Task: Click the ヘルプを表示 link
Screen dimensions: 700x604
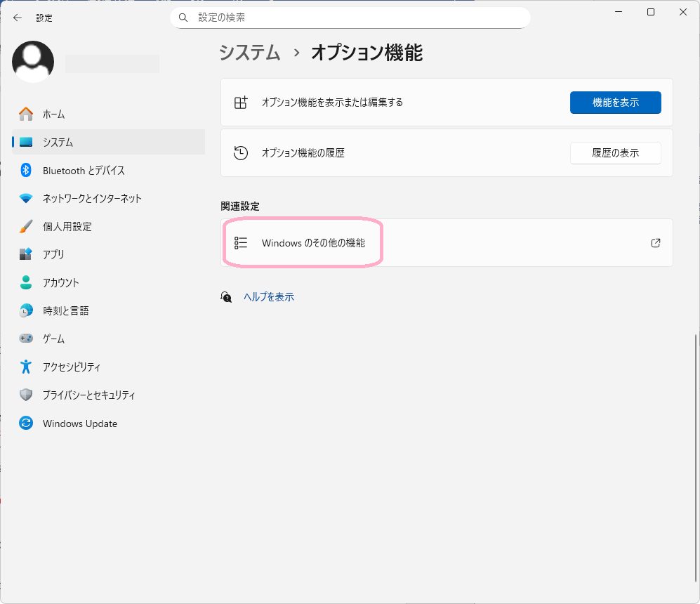Action: click(x=268, y=297)
